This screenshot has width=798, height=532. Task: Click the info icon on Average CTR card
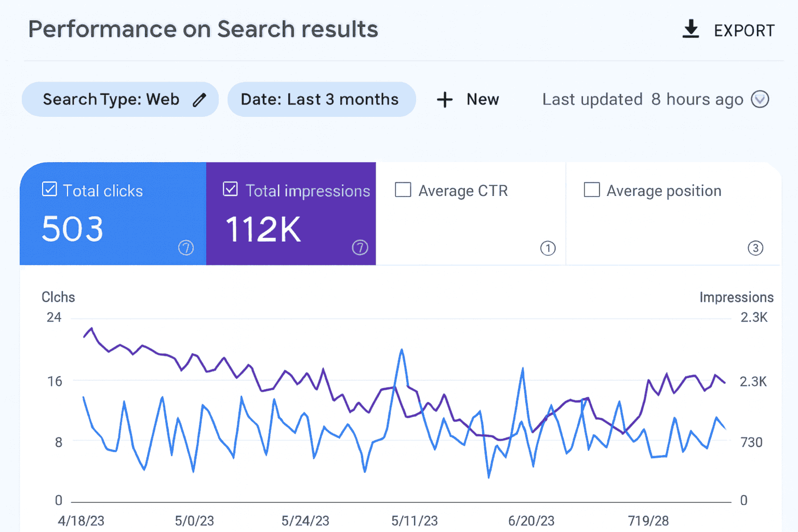(548, 249)
